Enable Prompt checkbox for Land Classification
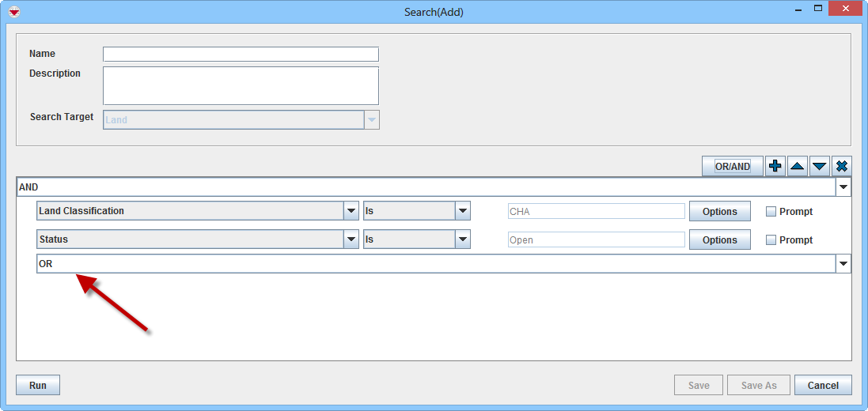Screen dimensions: 868x411 (771, 212)
